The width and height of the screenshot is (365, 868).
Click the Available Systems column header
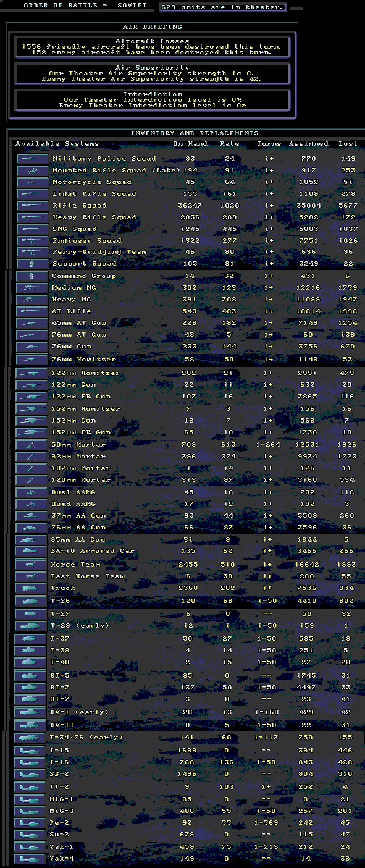coord(57,144)
